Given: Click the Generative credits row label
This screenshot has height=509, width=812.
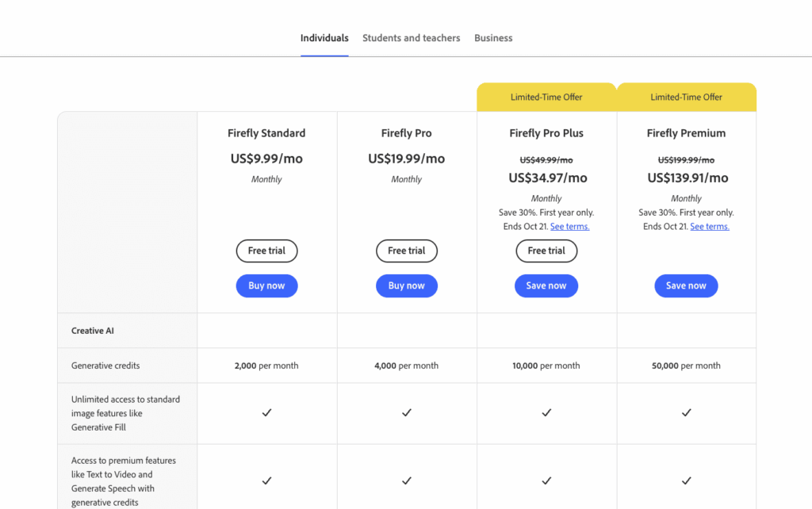Looking at the screenshot, I should [x=105, y=365].
